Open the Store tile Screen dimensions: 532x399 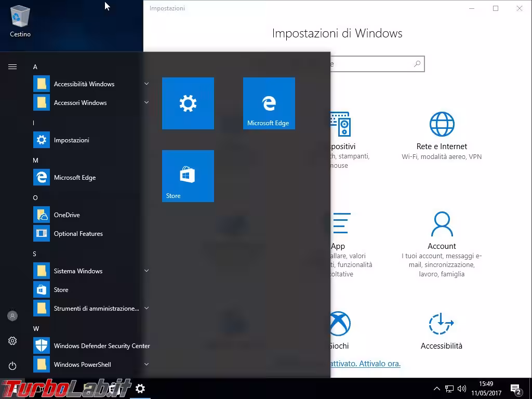pyautogui.click(x=188, y=176)
